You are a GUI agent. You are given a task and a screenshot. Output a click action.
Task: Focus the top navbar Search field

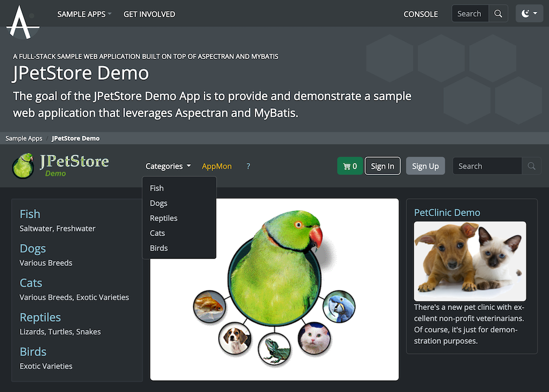click(x=470, y=13)
